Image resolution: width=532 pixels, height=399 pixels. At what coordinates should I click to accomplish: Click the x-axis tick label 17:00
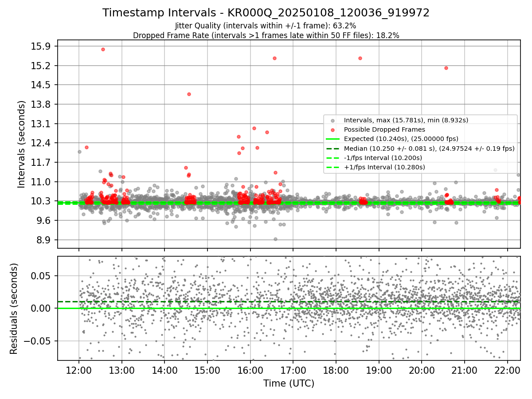(293, 370)
